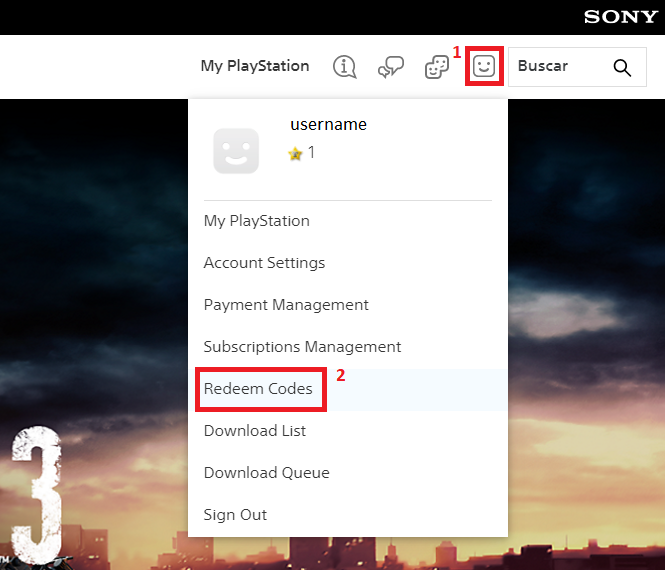Click the Buscar search field
The height and width of the screenshot is (570, 665).
[x=577, y=67]
